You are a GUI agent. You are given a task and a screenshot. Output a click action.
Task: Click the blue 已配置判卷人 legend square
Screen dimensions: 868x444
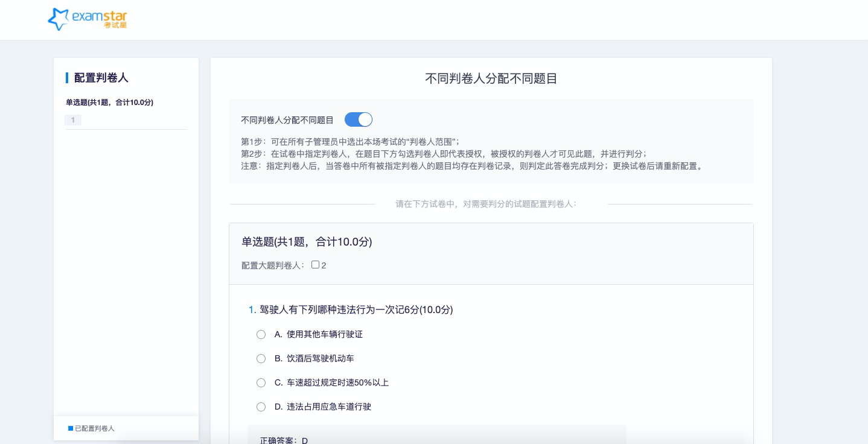point(71,428)
